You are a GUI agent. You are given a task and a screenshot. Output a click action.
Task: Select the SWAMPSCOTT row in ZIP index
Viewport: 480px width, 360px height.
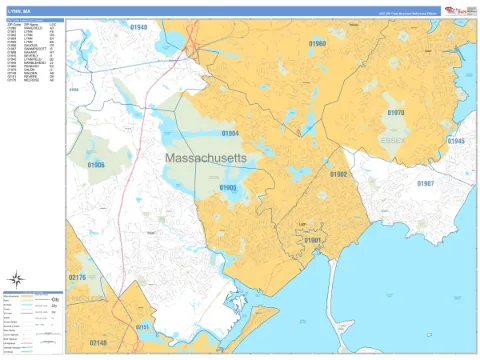31,49
